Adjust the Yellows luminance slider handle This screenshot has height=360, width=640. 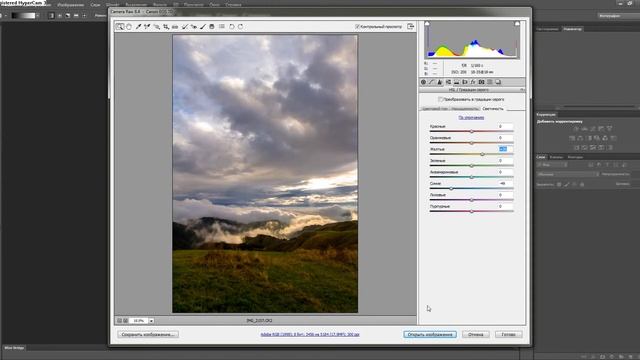[482, 154]
